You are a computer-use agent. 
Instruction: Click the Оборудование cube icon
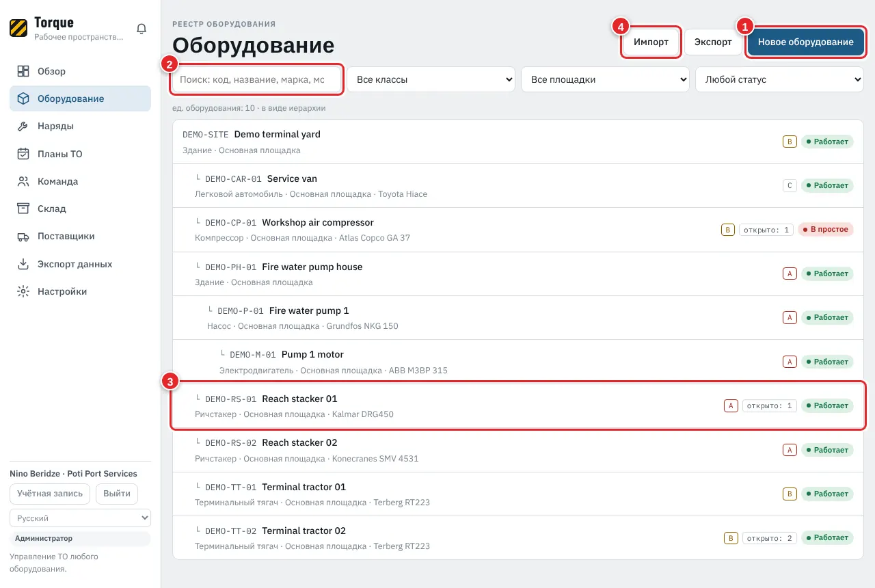point(23,98)
